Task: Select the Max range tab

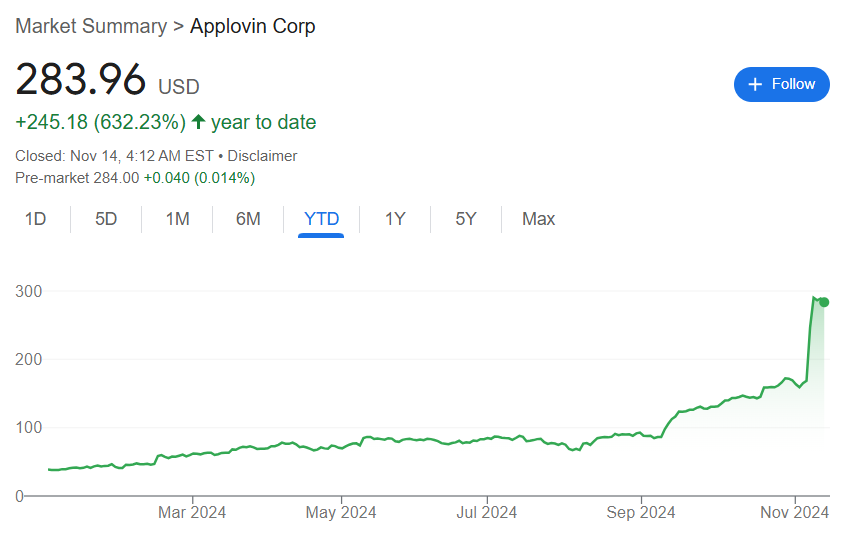Action: coord(538,219)
